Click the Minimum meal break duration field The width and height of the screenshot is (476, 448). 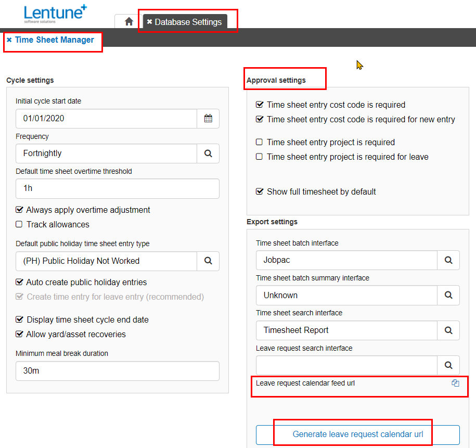(117, 371)
